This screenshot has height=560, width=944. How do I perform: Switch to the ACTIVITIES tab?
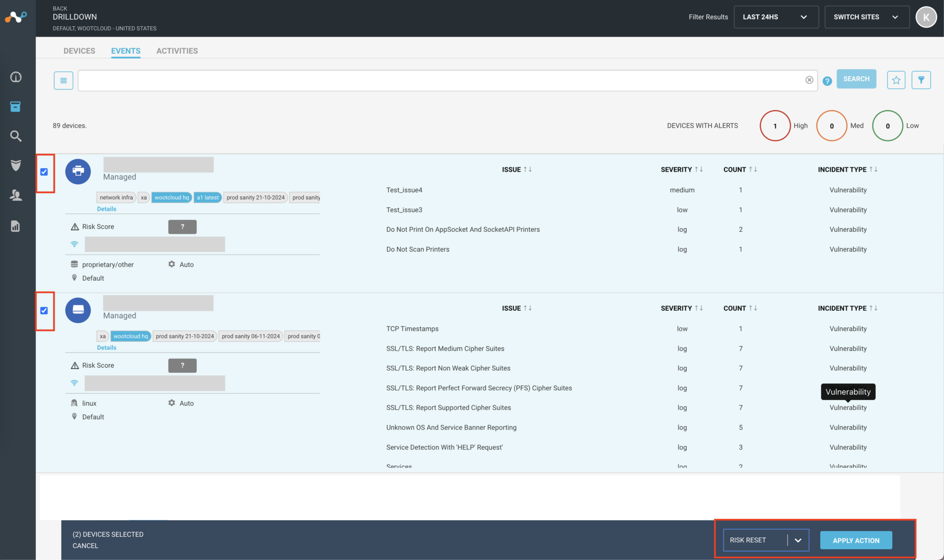coord(177,51)
